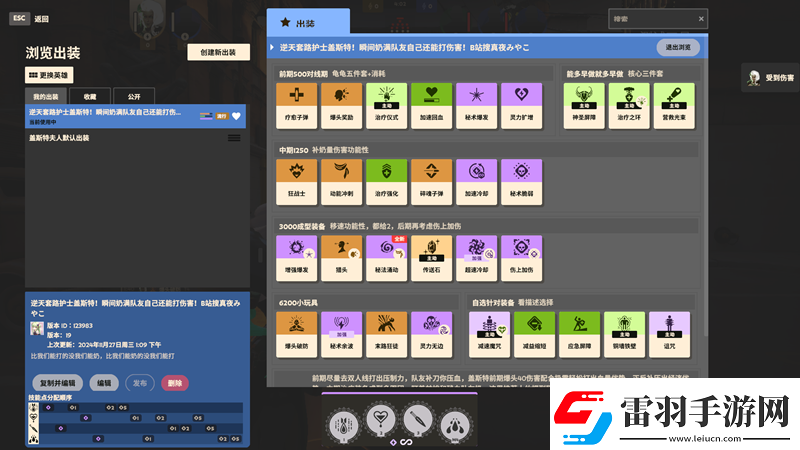The height and width of the screenshot is (450, 800).
Task: Click the first ability circle at bottom
Action: (x=343, y=424)
